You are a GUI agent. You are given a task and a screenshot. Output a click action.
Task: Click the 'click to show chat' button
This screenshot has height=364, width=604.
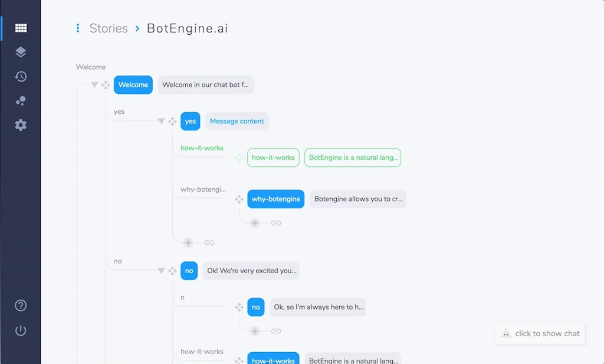tap(539, 333)
